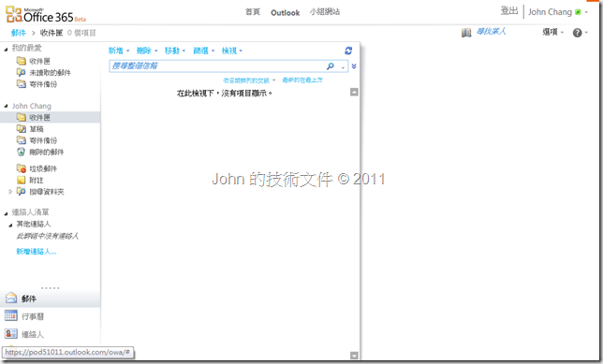Click the message list scroll up arrow
The height and width of the screenshot is (364, 603).
coord(354,92)
